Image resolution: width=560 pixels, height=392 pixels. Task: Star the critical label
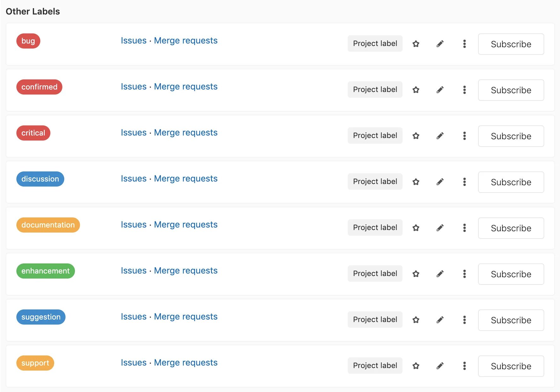coord(416,136)
